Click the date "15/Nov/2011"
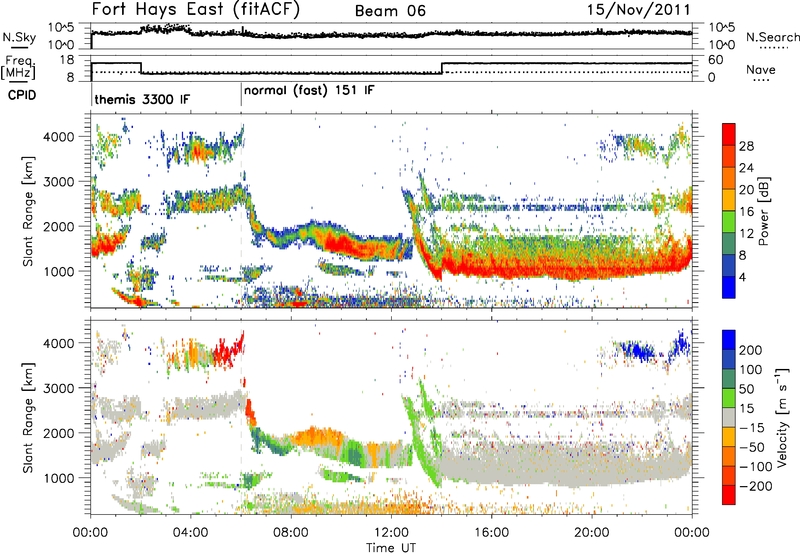The image size is (800, 554). pyautogui.click(x=638, y=9)
